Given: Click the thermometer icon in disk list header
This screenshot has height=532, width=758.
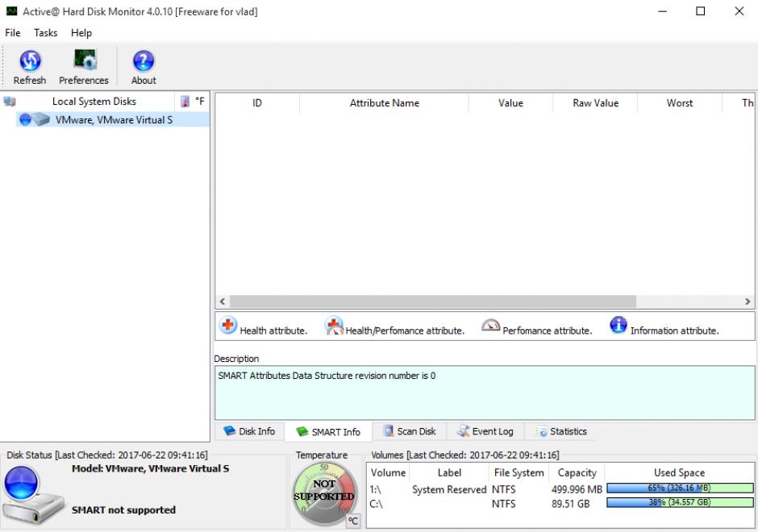Looking at the screenshot, I should tap(185, 102).
